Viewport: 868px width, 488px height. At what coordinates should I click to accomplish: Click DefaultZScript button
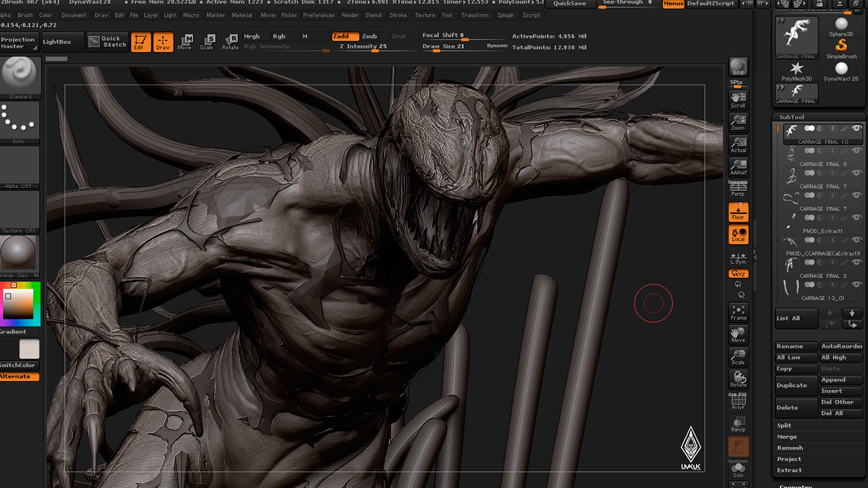[711, 4]
